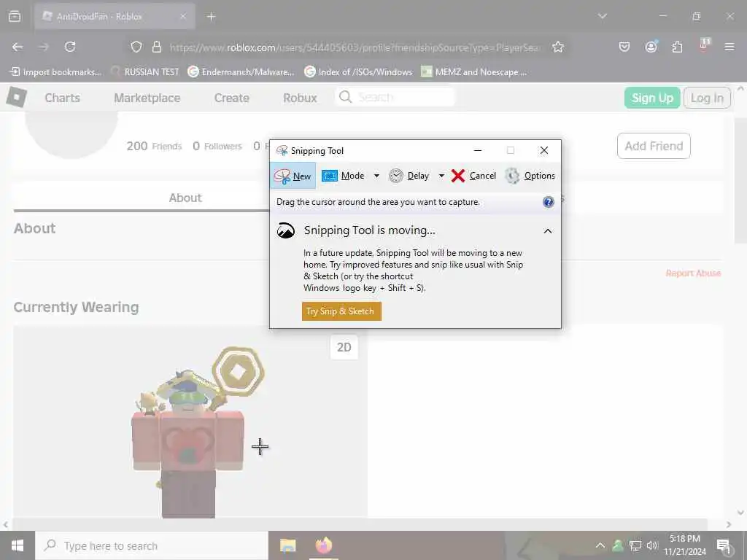747x560 pixels.
Task: Open Marketplace in Roblox navigation
Action: (x=147, y=98)
